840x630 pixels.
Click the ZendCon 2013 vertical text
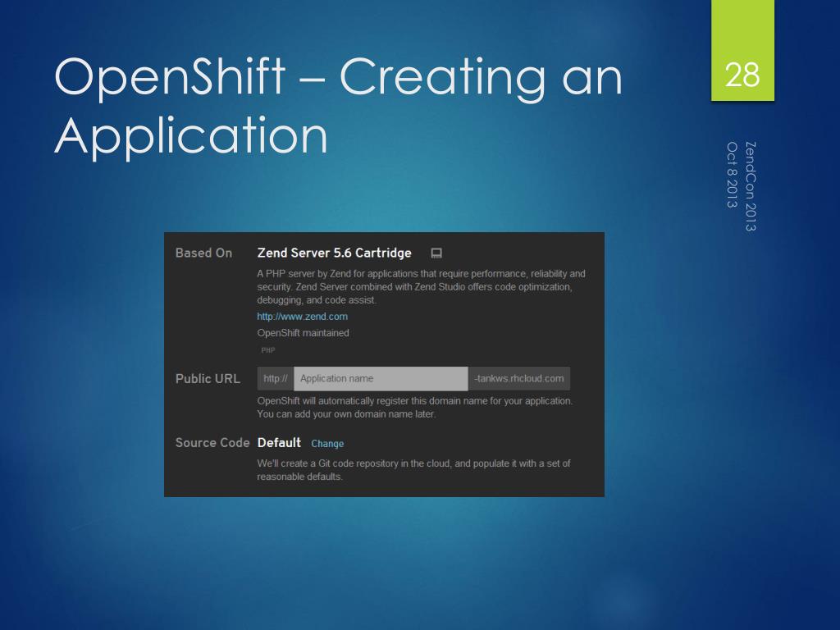[751, 186]
